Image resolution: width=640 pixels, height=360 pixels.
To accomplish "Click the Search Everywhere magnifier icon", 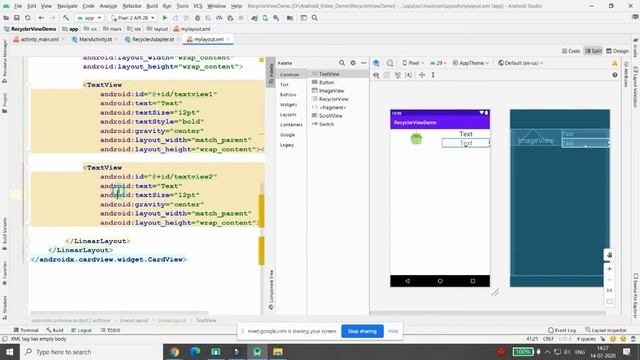I will click(x=315, y=18).
